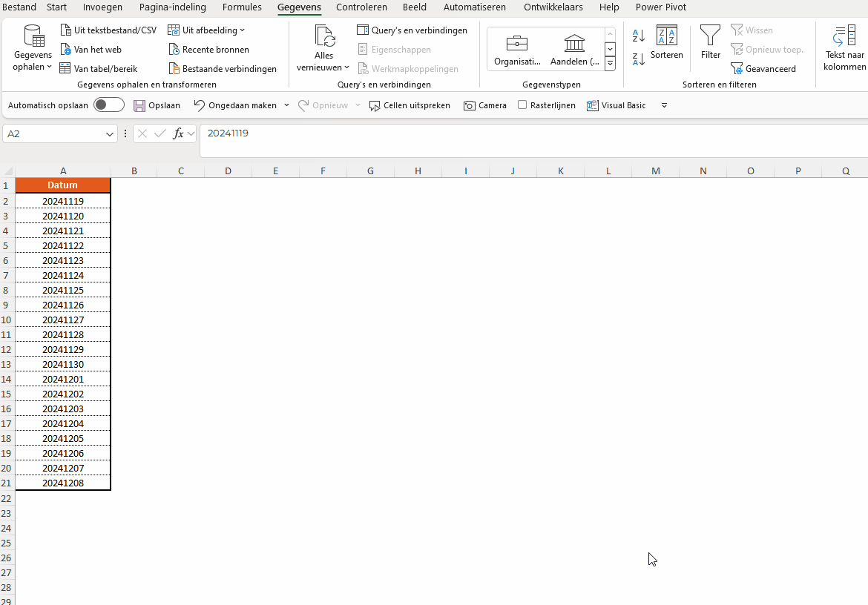
Task: Click the Datum header cell
Action: pos(62,185)
